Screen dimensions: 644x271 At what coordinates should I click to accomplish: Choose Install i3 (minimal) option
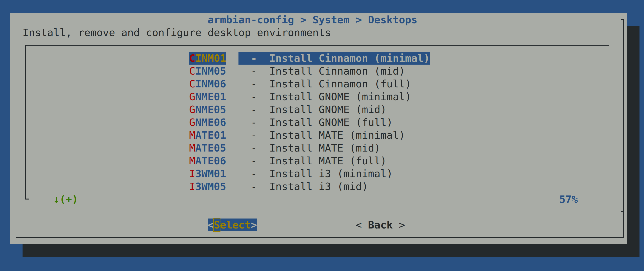coord(330,174)
